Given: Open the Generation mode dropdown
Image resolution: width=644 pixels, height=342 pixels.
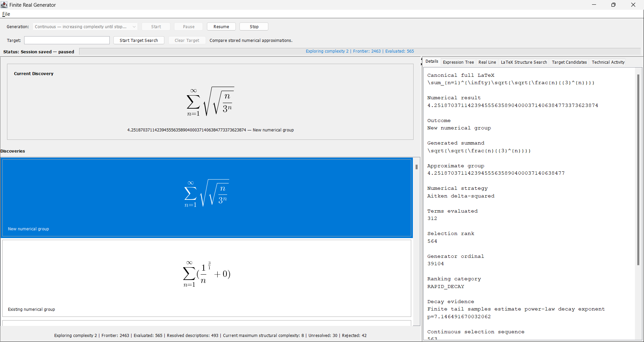Looking at the screenshot, I should (85, 26).
